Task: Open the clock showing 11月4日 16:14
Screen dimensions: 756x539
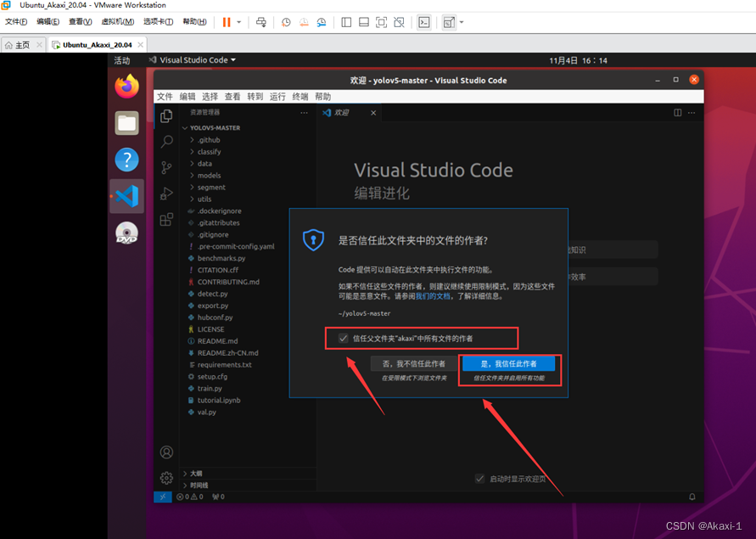Action: tap(578, 60)
